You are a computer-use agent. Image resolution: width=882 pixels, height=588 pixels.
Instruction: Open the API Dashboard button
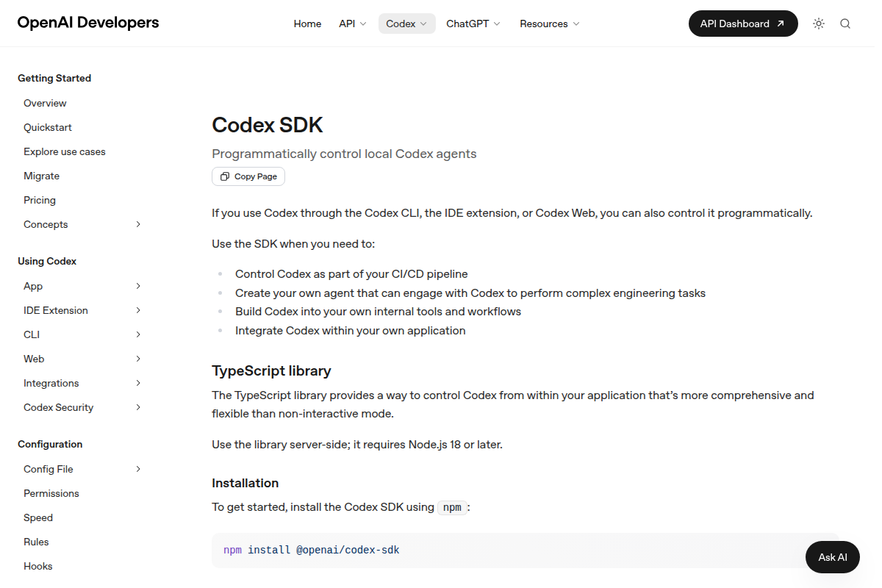click(743, 24)
